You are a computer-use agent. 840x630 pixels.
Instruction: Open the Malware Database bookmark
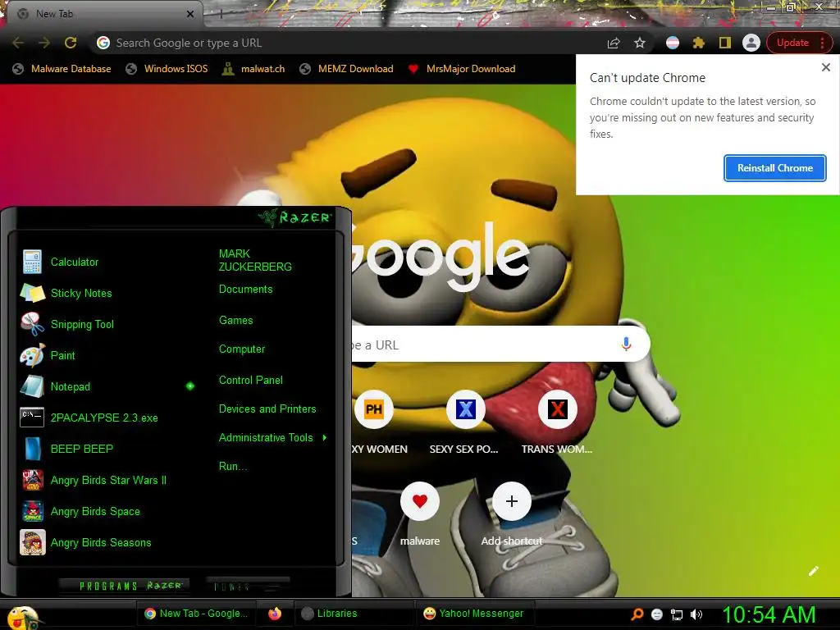pos(62,69)
